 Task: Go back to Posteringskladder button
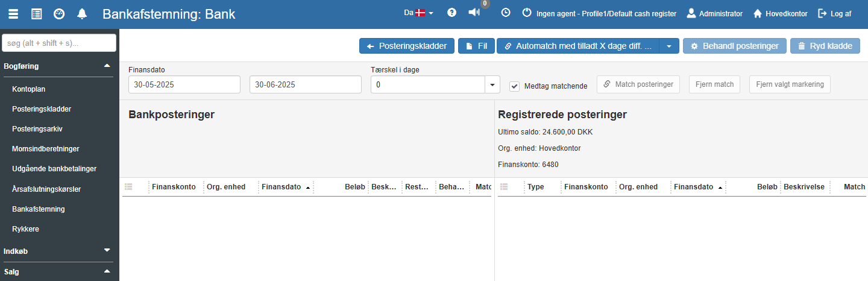(x=407, y=46)
